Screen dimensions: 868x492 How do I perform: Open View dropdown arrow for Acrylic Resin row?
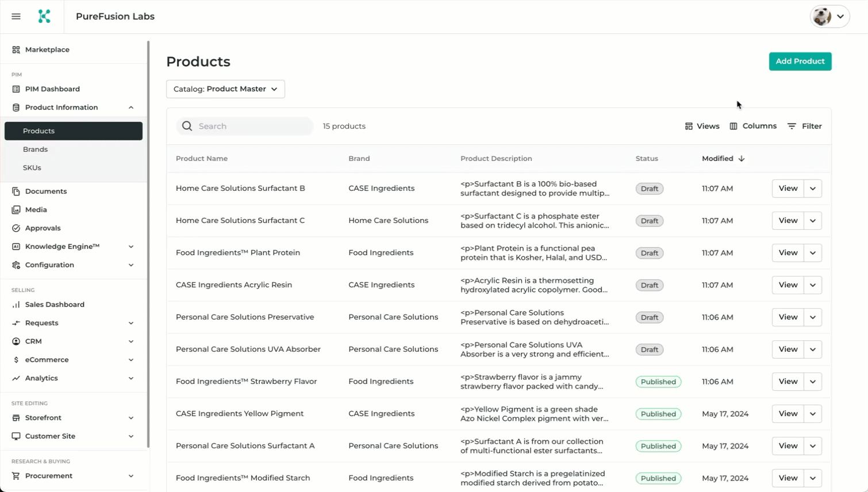pyautogui.click(x=813, y=285)
